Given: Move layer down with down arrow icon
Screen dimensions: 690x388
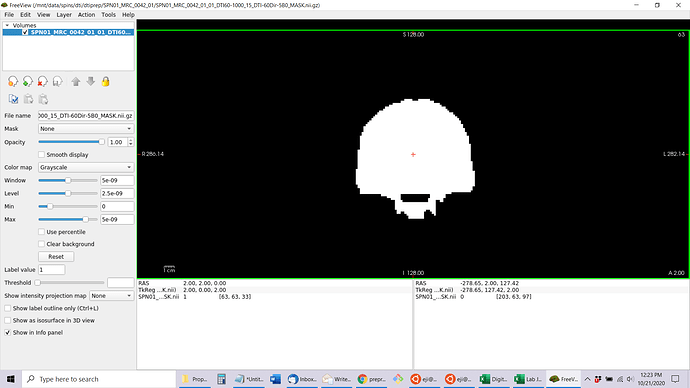Looking at the screenshot, I should [91, 82].
